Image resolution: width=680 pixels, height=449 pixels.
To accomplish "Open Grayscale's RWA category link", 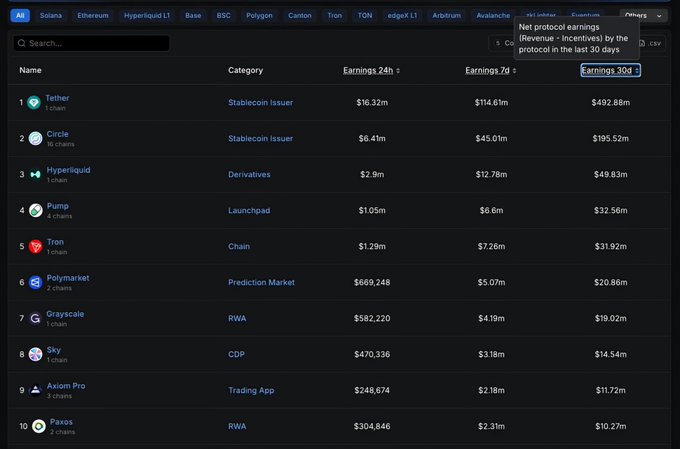I will tap(237, 319).
